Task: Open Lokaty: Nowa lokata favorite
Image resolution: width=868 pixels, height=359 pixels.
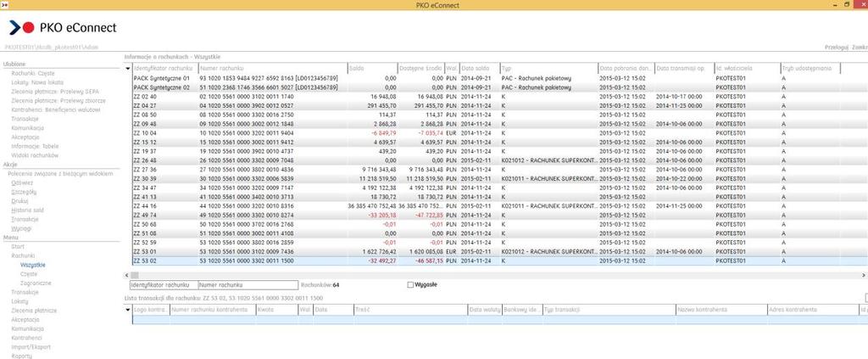Action: pos(37,82)
